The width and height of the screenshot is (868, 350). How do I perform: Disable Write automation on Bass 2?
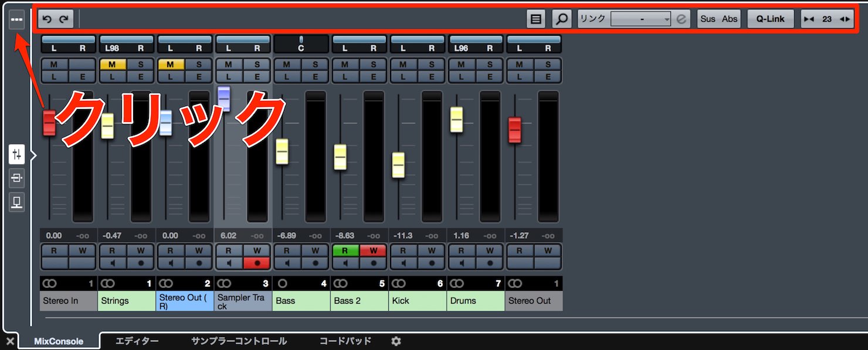(373, 251)
